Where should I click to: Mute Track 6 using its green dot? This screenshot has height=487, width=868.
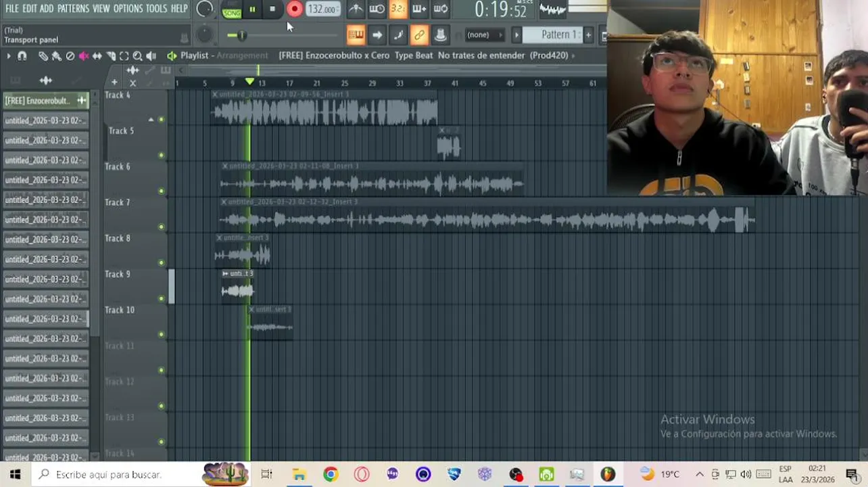pyautogui.click(x=161, y=191)
